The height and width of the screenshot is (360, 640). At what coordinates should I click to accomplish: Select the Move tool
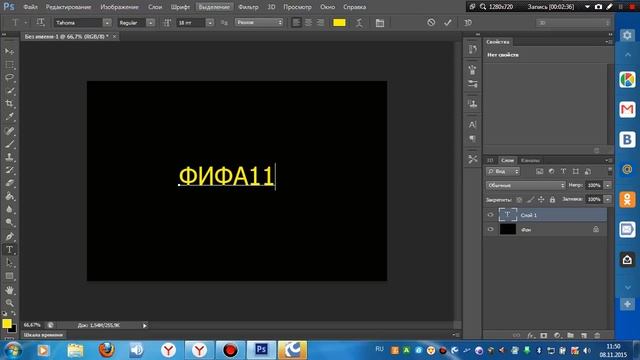coord(9,51)
